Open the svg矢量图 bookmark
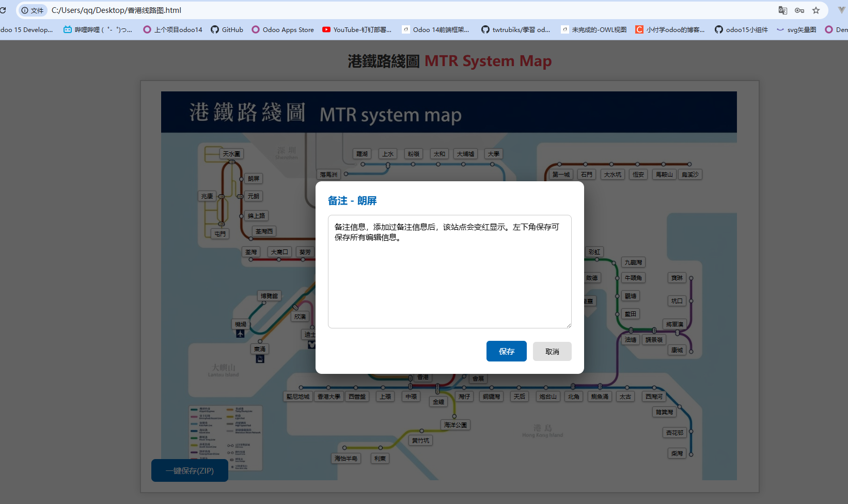848x504 pixels. (x=796, y=30)
